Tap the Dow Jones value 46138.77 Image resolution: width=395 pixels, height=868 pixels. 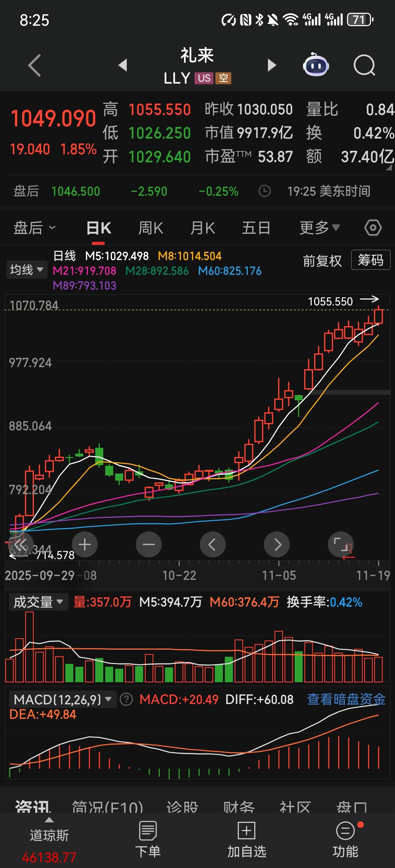point(49,857)
